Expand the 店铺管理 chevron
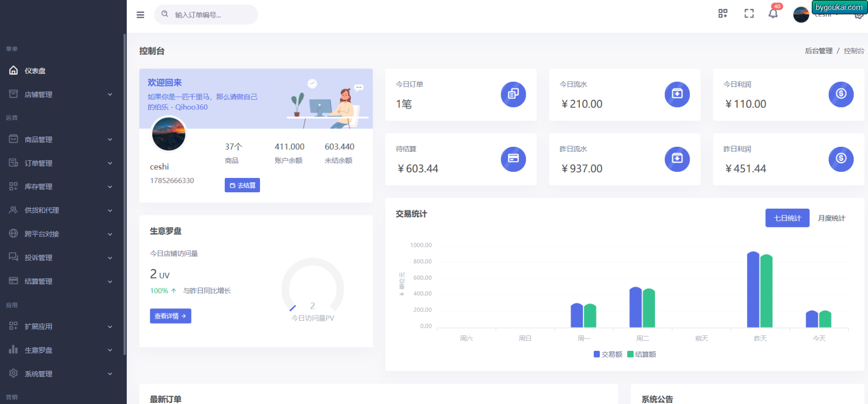 coord(110,95)
